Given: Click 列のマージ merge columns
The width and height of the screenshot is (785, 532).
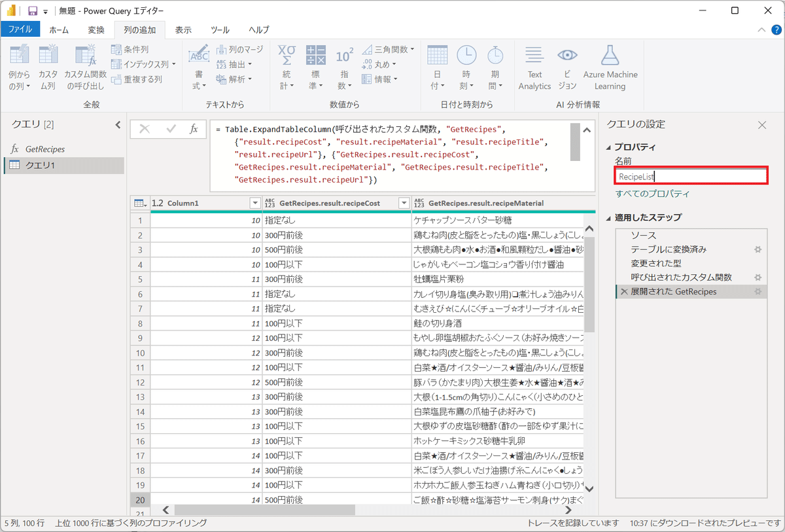Looking at the screenshot, I should (x=239, y=49).
